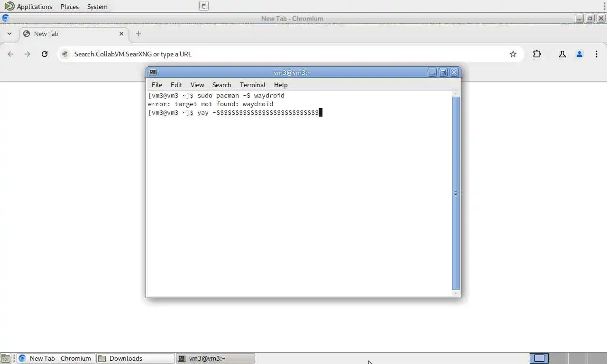Click the show desktop button in taskbar

point(6,358)
